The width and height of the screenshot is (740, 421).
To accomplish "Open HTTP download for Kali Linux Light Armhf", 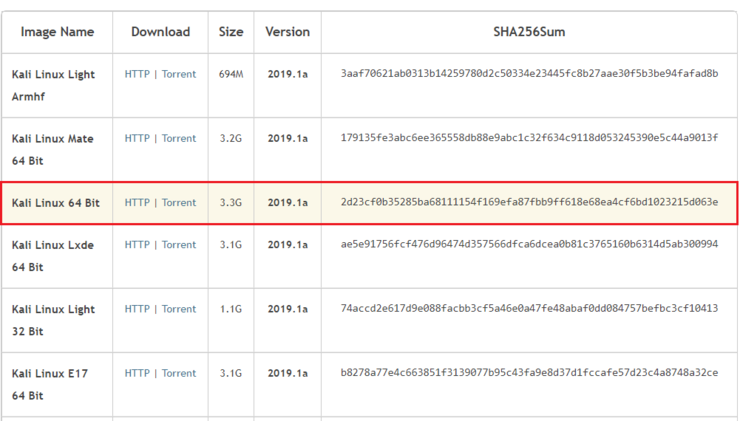I will click(137, 74).
